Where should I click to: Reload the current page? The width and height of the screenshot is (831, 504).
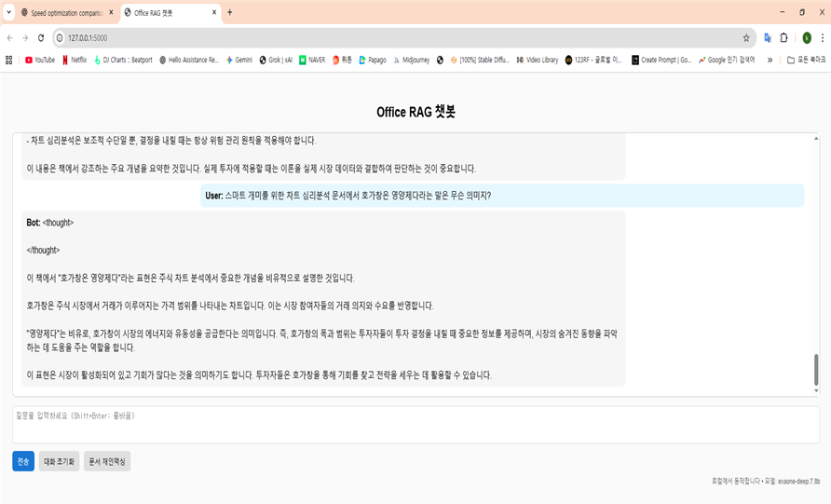tap(41, 38)
